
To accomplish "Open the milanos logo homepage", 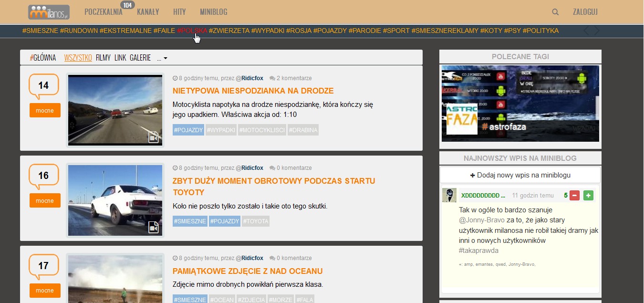I will click(49, 12).
